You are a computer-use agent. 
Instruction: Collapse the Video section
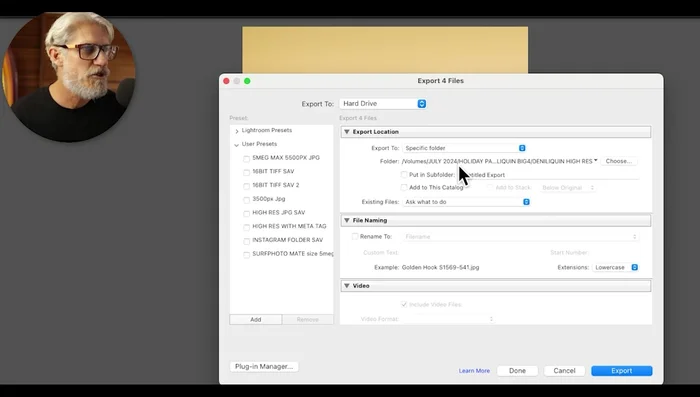pos(347,286)
